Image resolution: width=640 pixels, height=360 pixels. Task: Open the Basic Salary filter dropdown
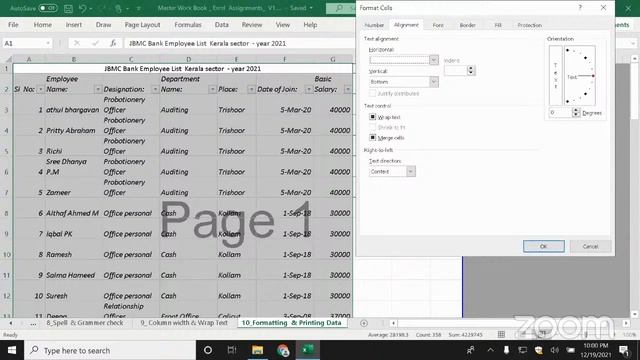[348, 89]
